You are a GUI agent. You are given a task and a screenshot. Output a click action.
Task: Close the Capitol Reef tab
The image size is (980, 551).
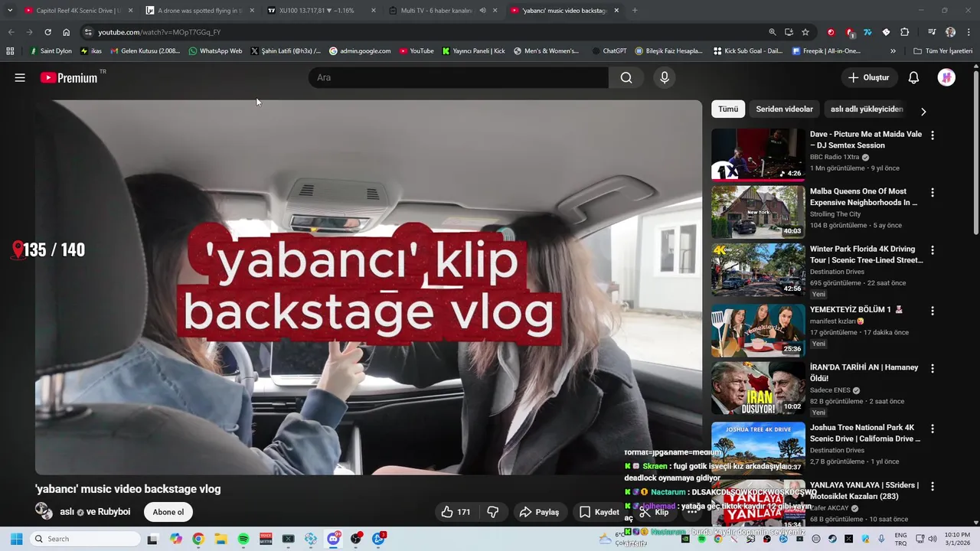(130, 11)
